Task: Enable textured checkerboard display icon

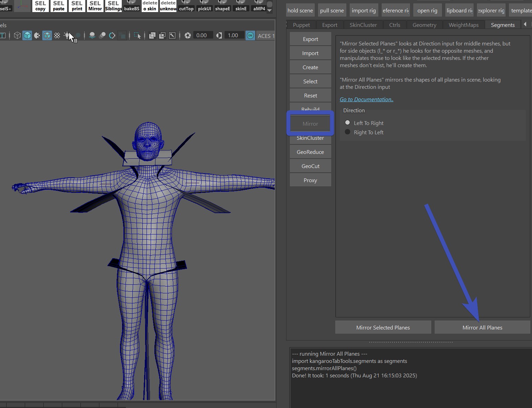Action: coord(57,35)
